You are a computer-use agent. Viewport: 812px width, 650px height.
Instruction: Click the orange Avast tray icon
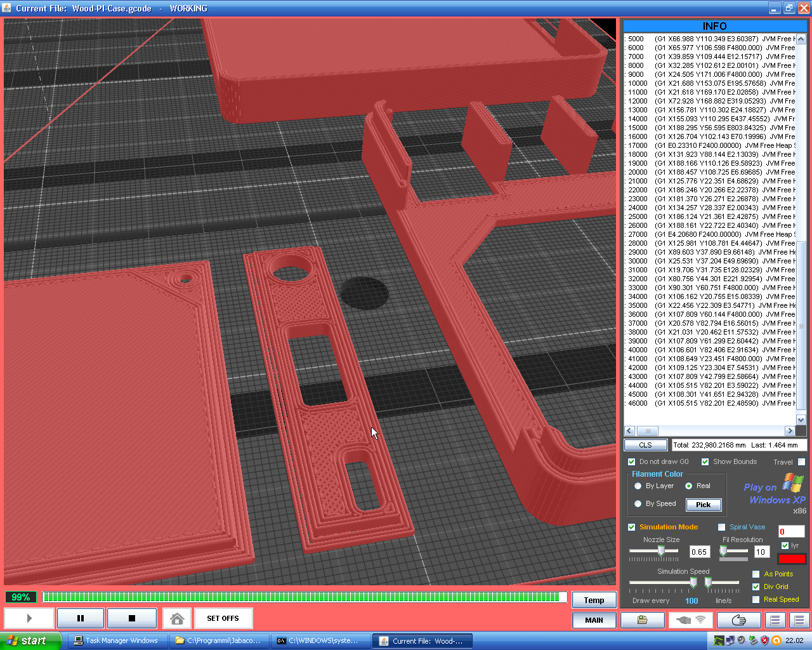click(776, 640)
